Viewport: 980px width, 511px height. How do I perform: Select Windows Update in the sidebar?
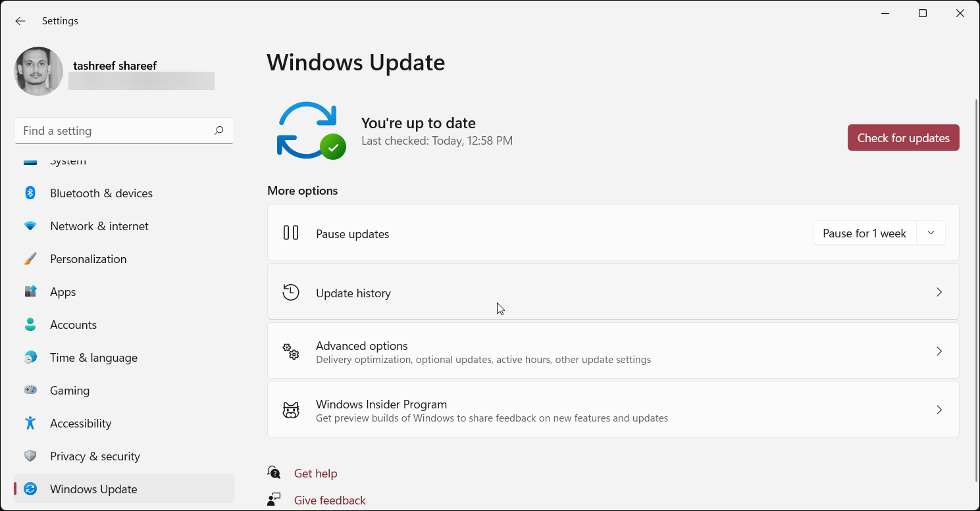click(124, 489)
